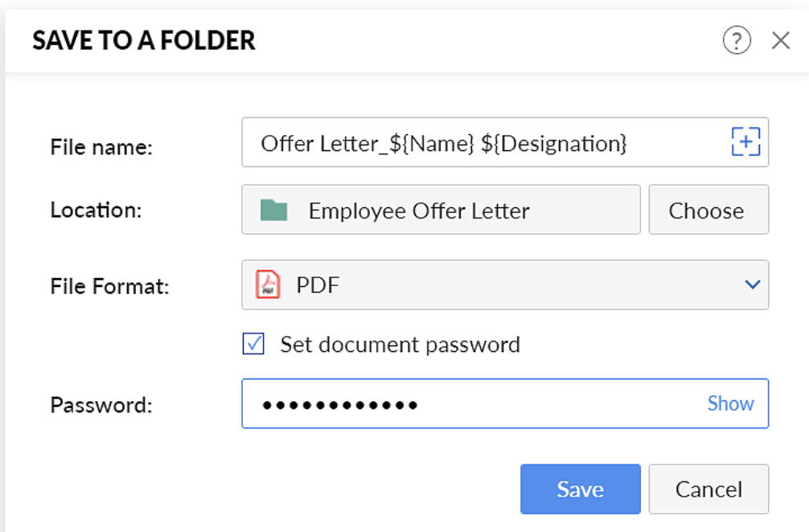This screenshot has height=532, width=809.
Task: Open the File Format PDF dropdown
Action: tap(505, 284)
